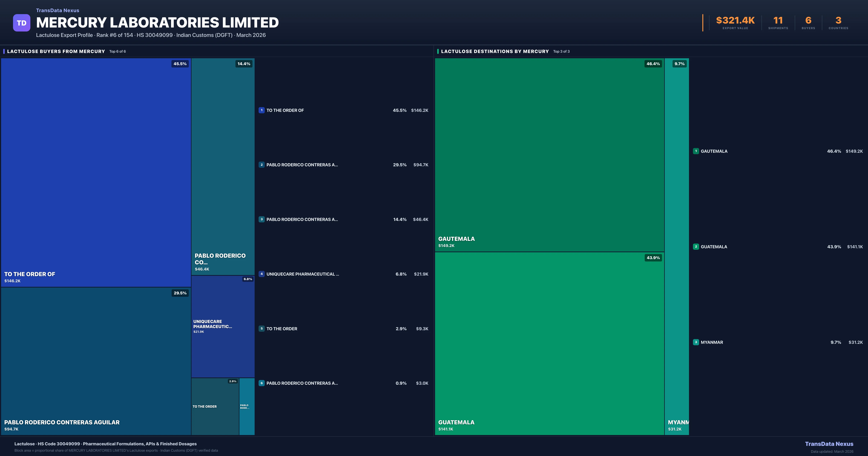868x456 pixels.
Task: Click the UNIQUECARE PHARMACEUTIC treemap tile
Action: tap(223, 326)
